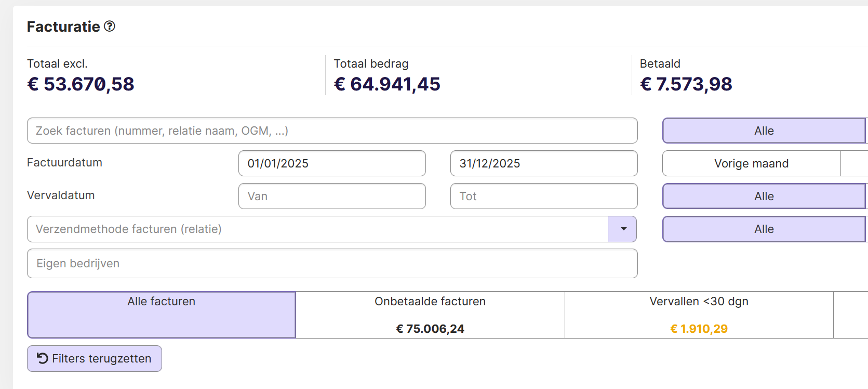Click the Vervaldatum Van date field
This screenshot has height=389, width=868.
(332, 196)
